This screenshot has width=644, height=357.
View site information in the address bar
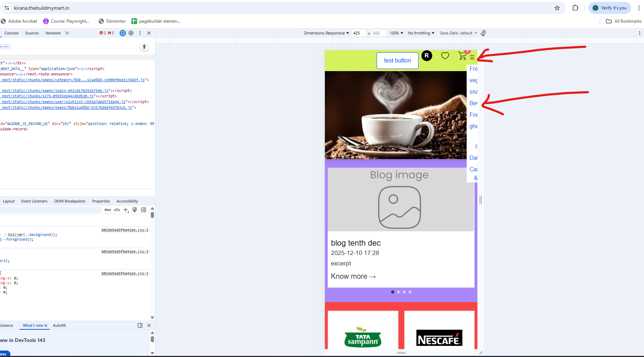[7, 8]
